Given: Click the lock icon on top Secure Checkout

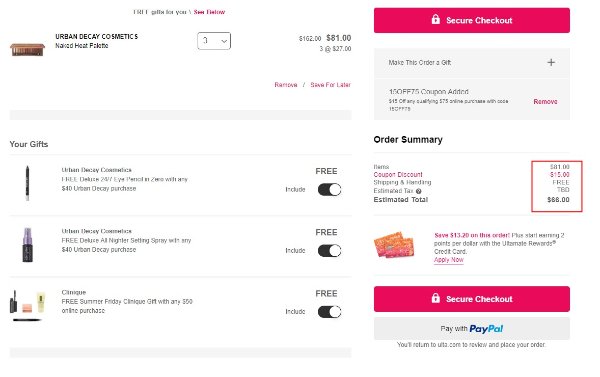Looking at the screenshot, I should [x=435, y=20].
